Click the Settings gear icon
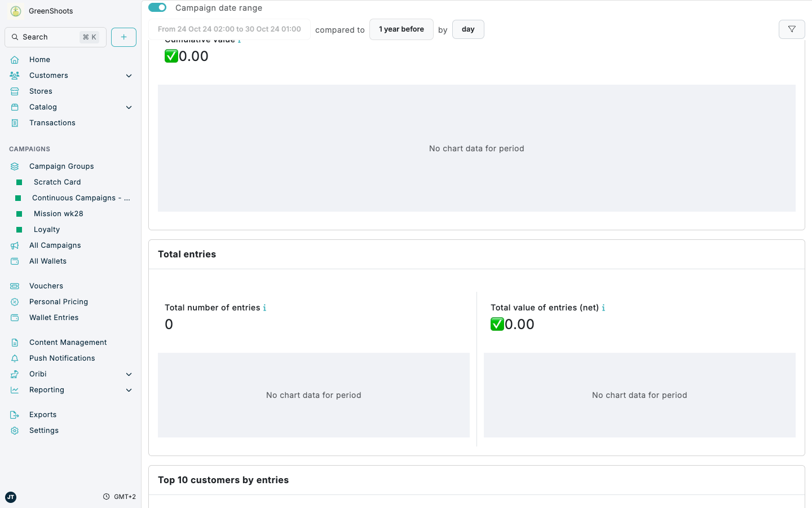This screenshot has height=508, width=812. click(x=15, y=431)
